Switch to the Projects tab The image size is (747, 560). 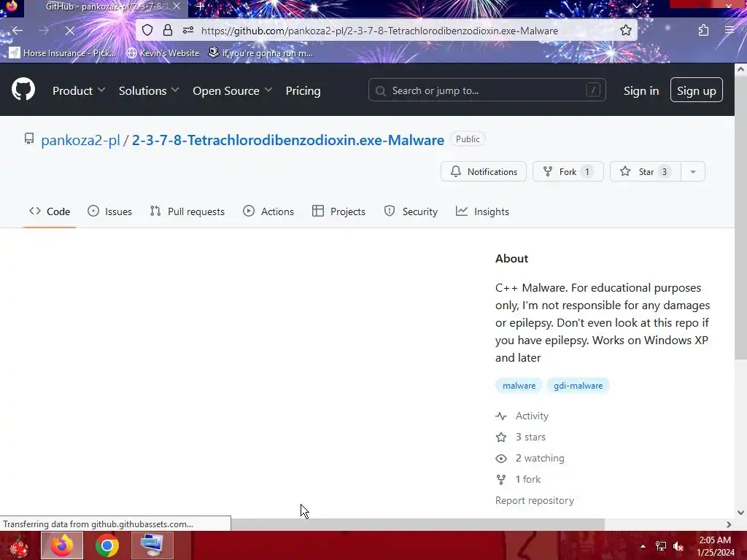click(338, 211)
